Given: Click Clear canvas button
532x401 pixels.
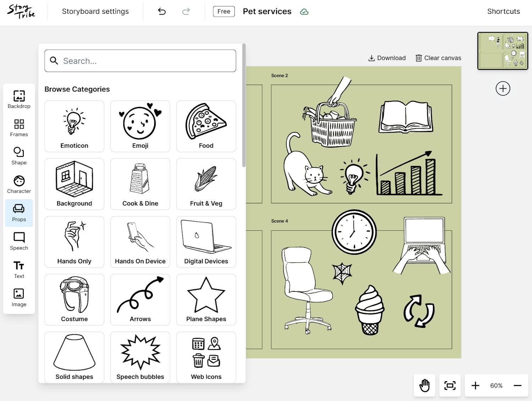Looking at the screenshot, I should coord(438,58).
